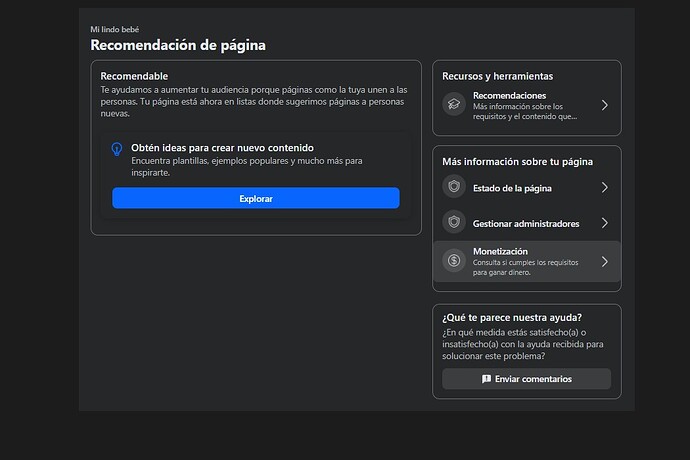
Task: Click '¿Qué te parece nuestra ayuda?' heading
Action: coord(512,317)
